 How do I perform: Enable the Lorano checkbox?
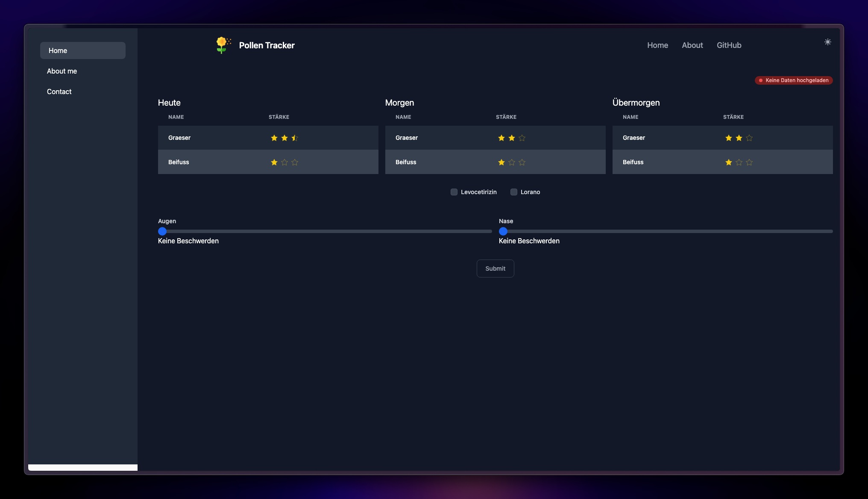[514, 192]
